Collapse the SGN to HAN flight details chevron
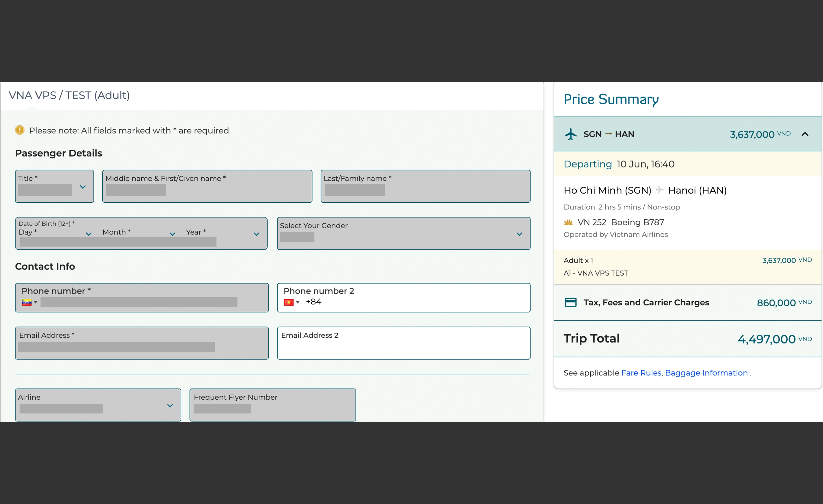Image resolution: width=823 pixels, height=504 pixels. point(805,134)
